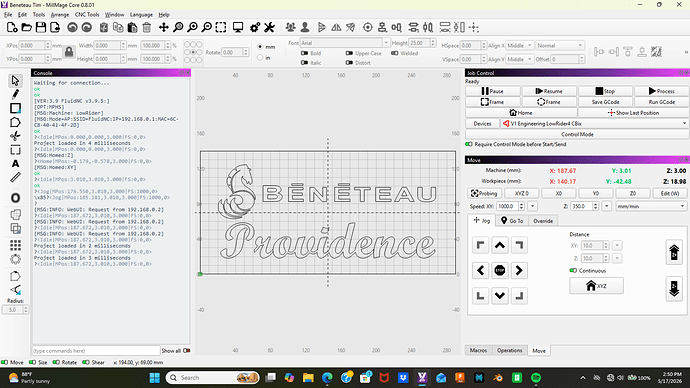690x388 pixels.
Task: Open the monitor preview icon
Action: point(238,27)
